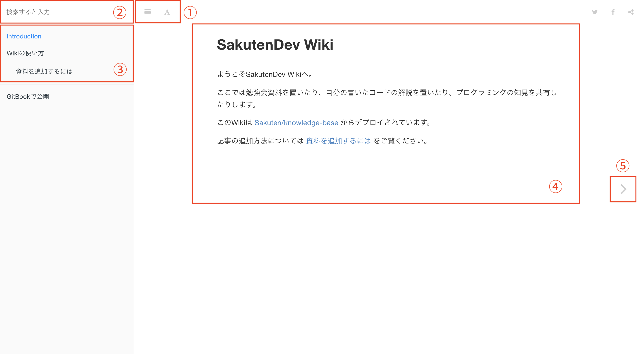Screen dimensions: 644x354
Task: Share page via Facebook icon
Action: pos(613,12)
